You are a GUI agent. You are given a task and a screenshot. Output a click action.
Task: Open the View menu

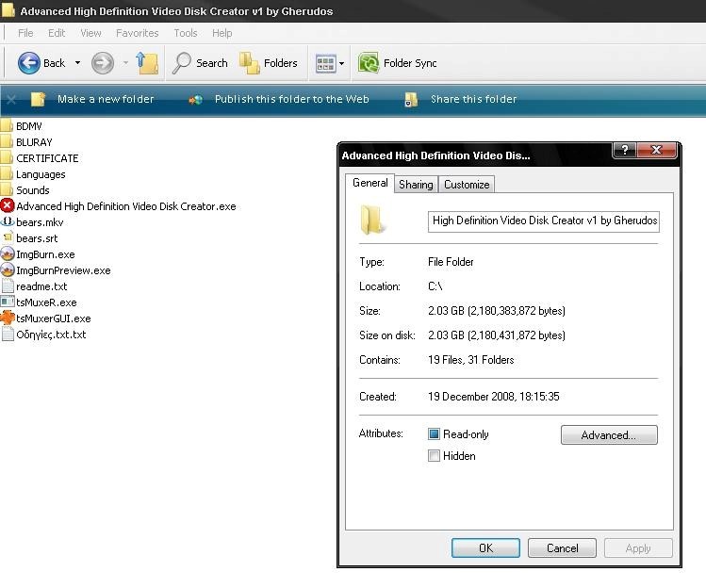pyautogui.click(x=90, y=33)
